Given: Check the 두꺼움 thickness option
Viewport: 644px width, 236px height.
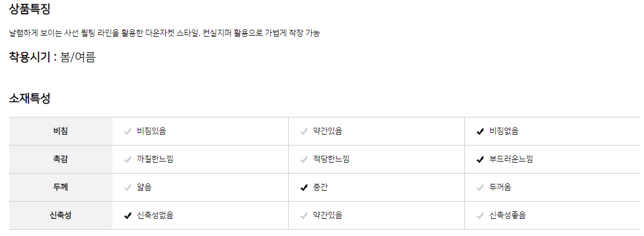Looking at the screenshot, I should tap(480, 187).
